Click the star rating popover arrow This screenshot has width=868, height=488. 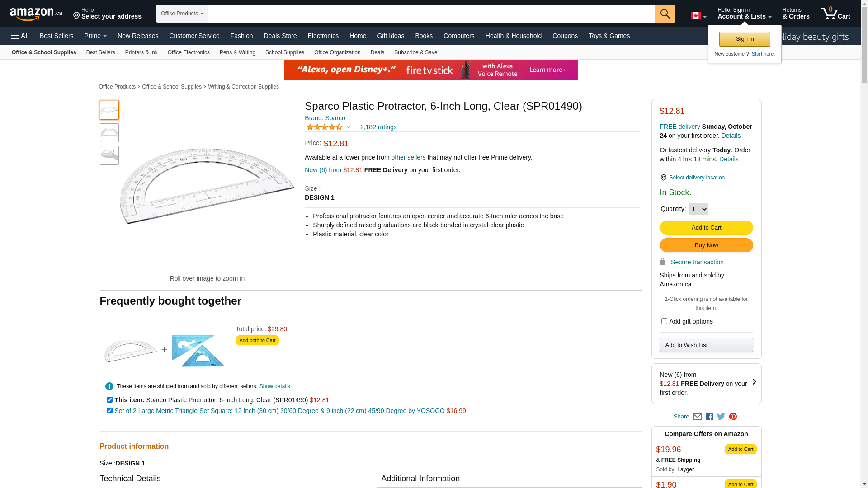click(348, 127)
